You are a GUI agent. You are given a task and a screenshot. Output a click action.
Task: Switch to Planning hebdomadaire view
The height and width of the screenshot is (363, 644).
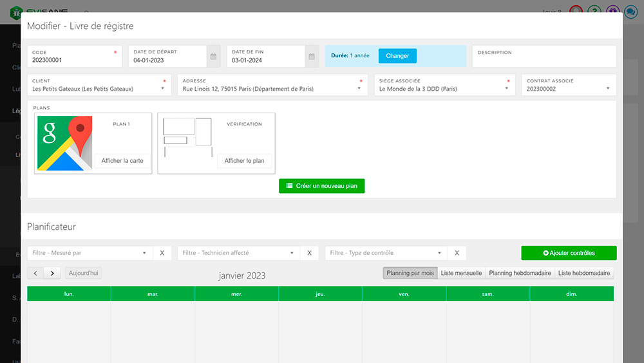[520, 273]
